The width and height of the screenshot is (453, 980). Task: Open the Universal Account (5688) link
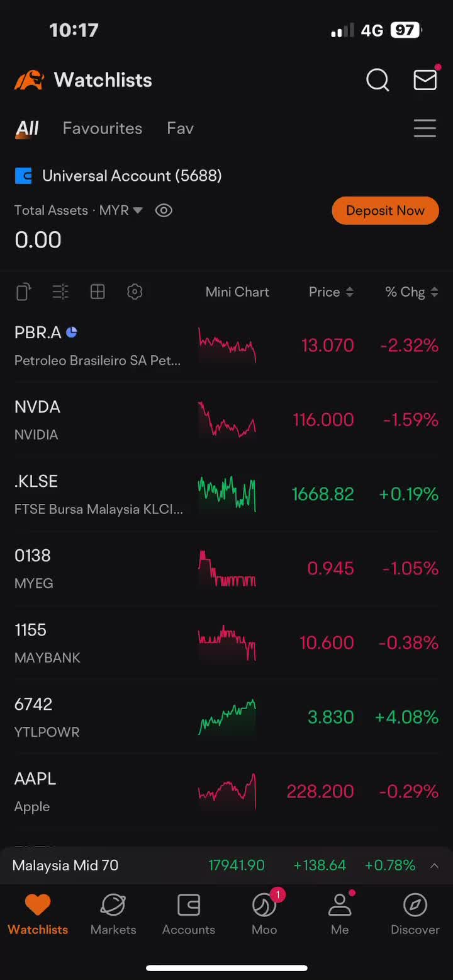coord(118,176)
